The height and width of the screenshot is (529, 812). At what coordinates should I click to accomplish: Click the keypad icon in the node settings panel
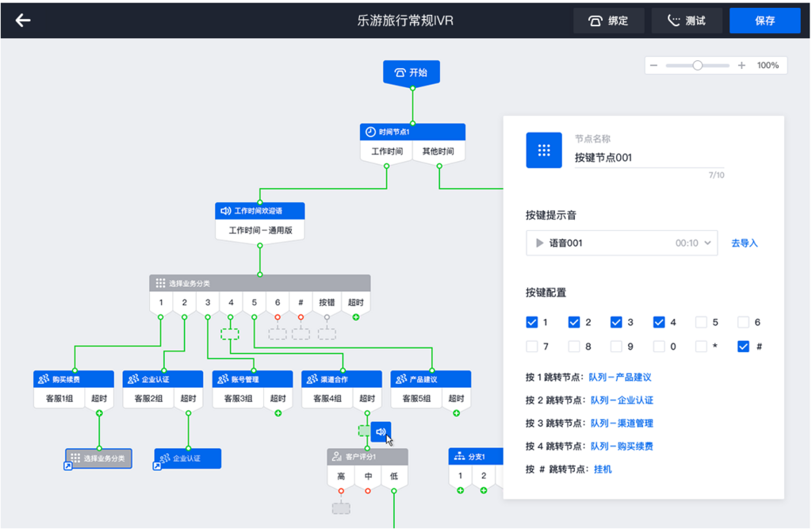tap(544, 150)
